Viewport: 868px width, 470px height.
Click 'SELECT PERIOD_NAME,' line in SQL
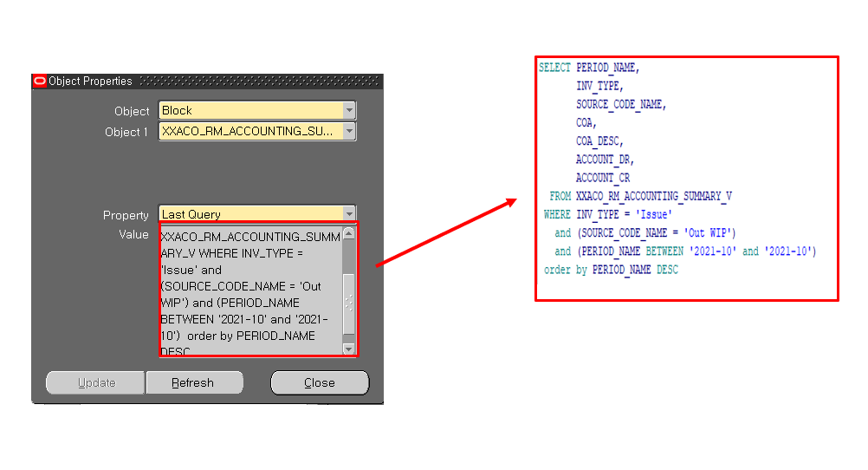pos(589,68)
